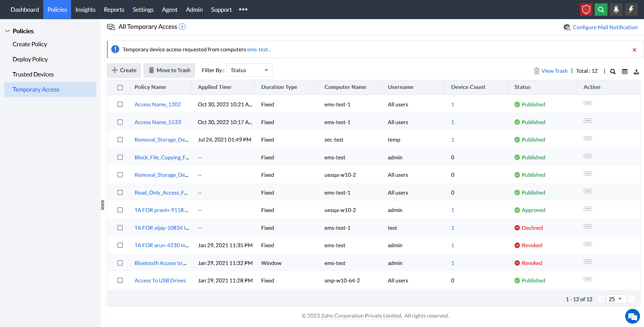Toggle the select-all header checkbox
644x327 pixels.
(120, 88)
